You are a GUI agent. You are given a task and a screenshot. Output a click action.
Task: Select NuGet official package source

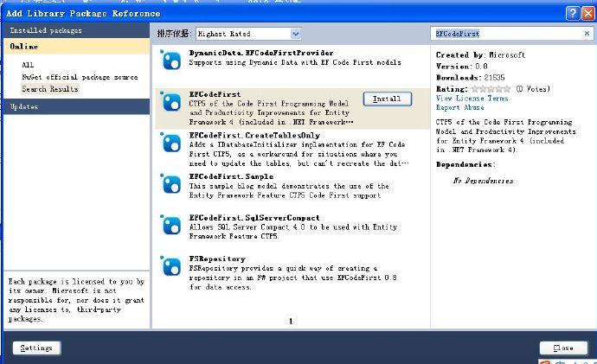(80, 77)
